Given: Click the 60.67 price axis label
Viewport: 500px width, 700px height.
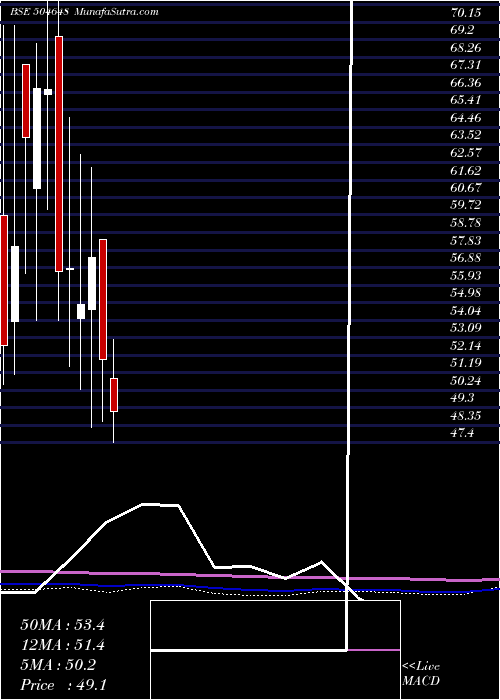Looking at the screenshot, I should [x=466, y=188].
